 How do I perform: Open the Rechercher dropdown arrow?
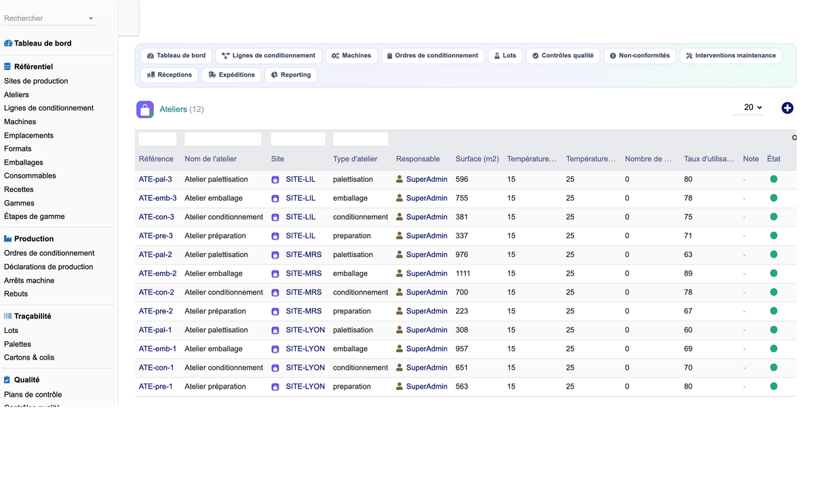[x=91, y=18]
